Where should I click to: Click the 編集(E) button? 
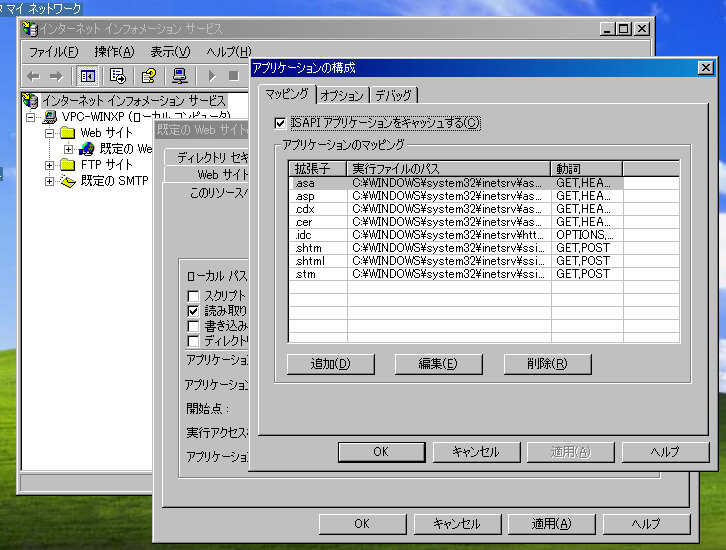pos(438,364)
